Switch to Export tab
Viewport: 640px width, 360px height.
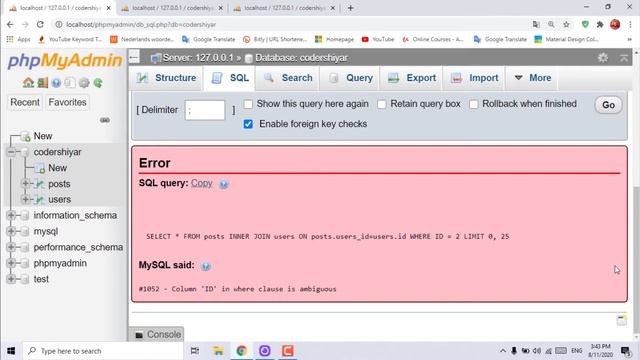(x=411, y=78)
